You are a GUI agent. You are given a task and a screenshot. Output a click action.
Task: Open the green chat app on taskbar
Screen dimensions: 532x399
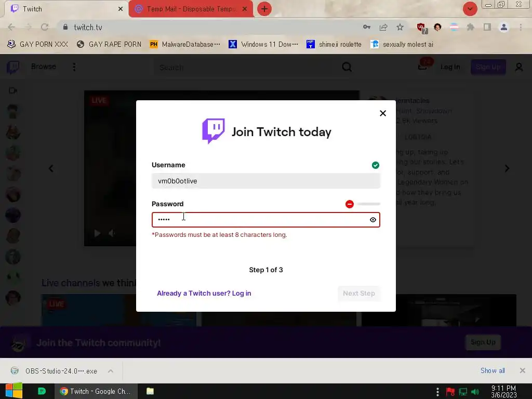point(42,391)
